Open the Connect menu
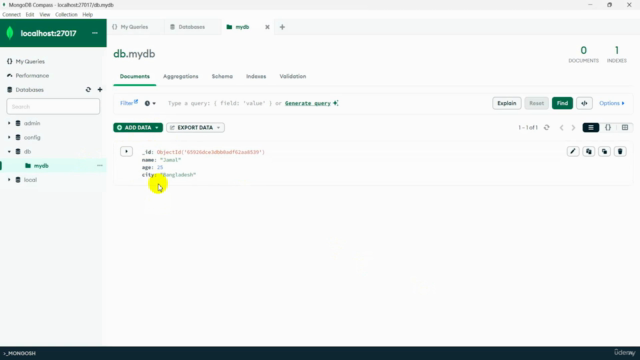The image size is (640, 360). click(x=11, y=14)
